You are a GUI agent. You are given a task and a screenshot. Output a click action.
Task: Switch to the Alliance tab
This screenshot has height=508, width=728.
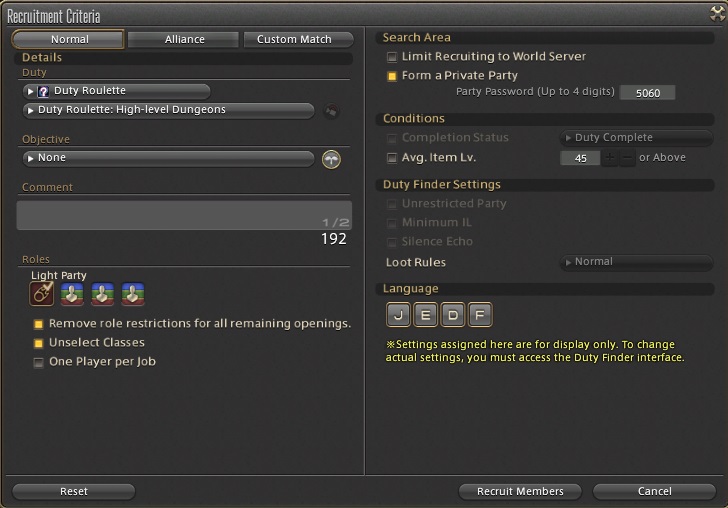(183, 39)
